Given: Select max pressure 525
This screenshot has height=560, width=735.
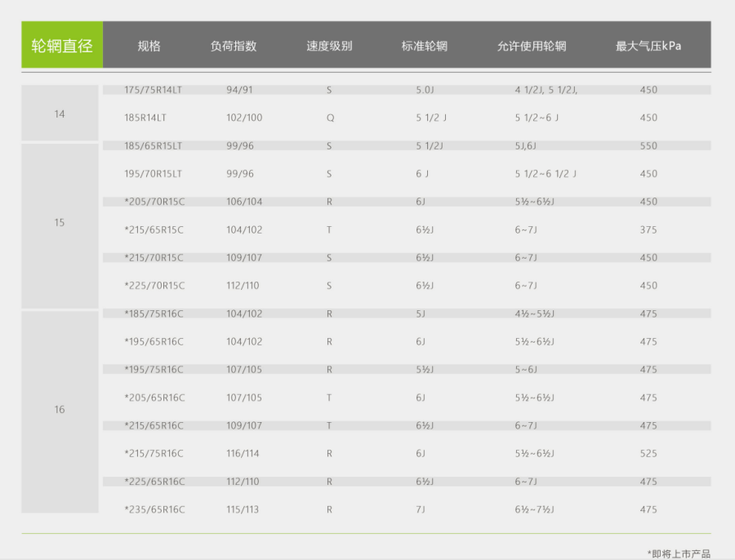Looking at the screenshot, I should click(x=648, y=453).
